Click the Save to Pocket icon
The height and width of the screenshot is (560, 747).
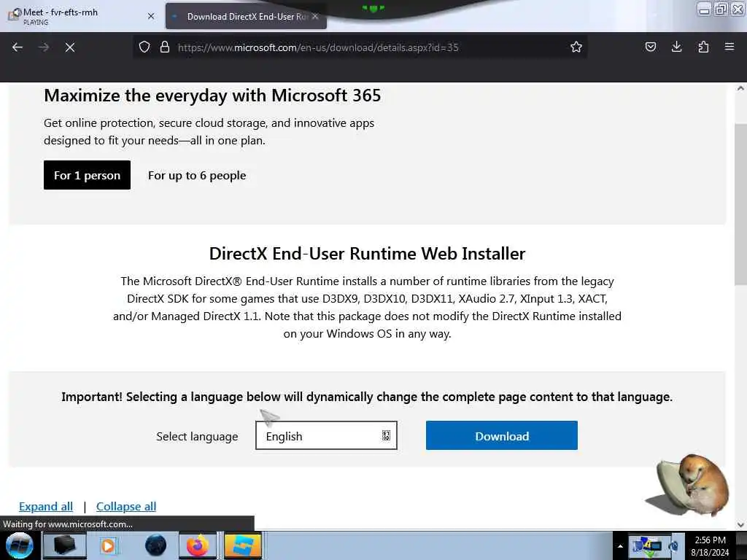(x=650, y=47)
